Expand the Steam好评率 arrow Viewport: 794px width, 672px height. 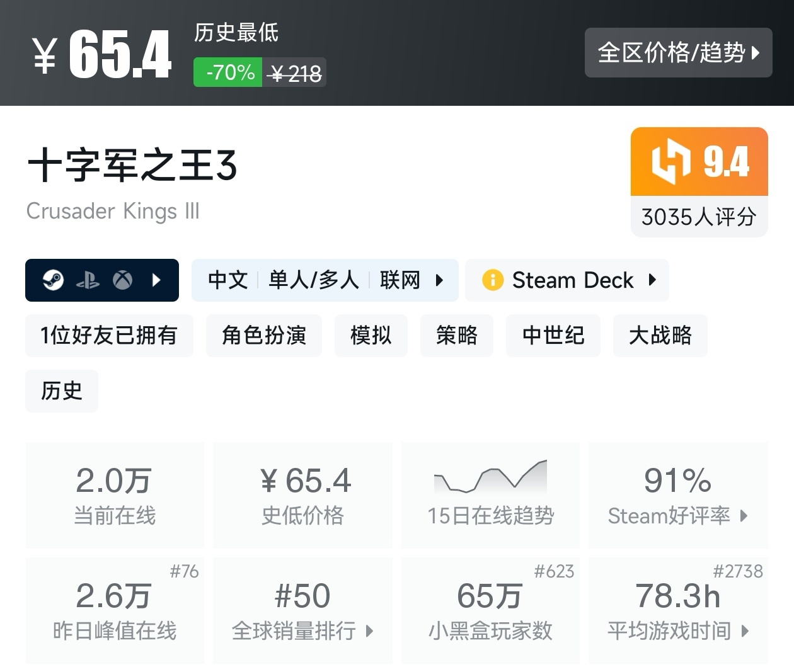744,516
